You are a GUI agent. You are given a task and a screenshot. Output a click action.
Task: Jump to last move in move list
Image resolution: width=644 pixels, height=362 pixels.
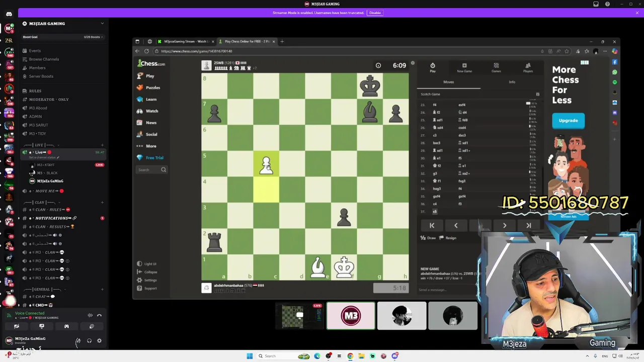click(x=528, y=226)
